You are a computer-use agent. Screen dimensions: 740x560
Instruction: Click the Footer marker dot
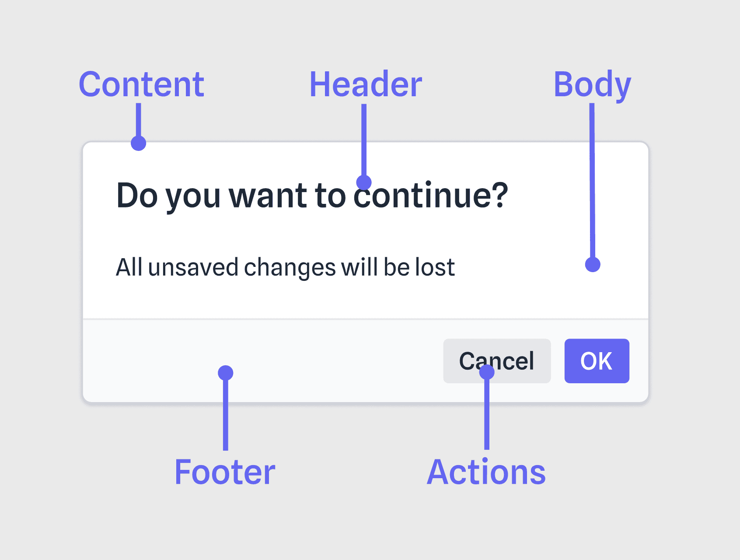[x=226, y=373]
